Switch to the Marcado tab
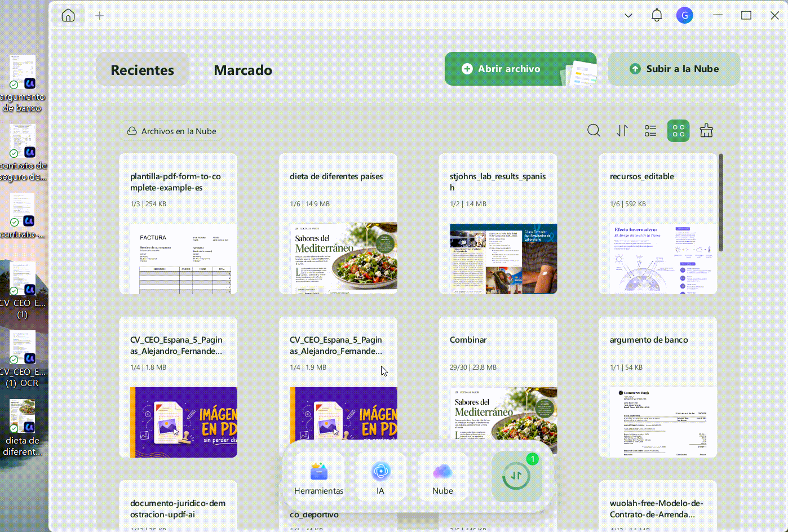788x532 pixels. click(243, 70)
